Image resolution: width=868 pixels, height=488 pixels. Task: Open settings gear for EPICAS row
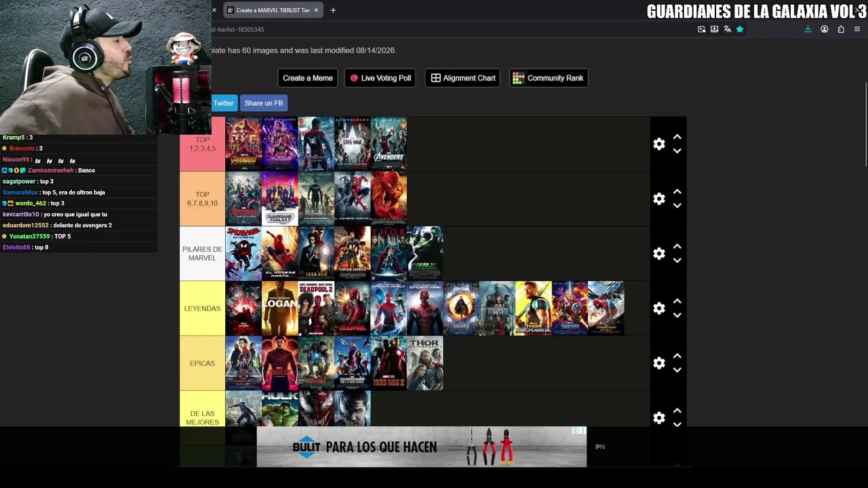pos(659,363)
